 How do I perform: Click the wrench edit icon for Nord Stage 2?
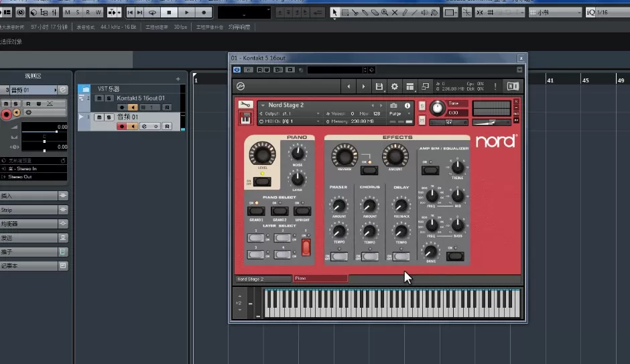click(x=245, y=105)
